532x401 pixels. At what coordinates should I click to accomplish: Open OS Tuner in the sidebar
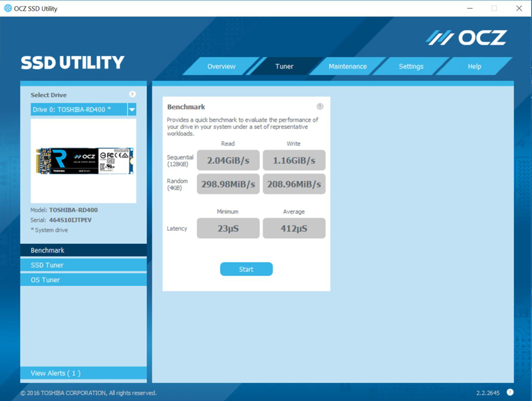[x=84, y=280]
